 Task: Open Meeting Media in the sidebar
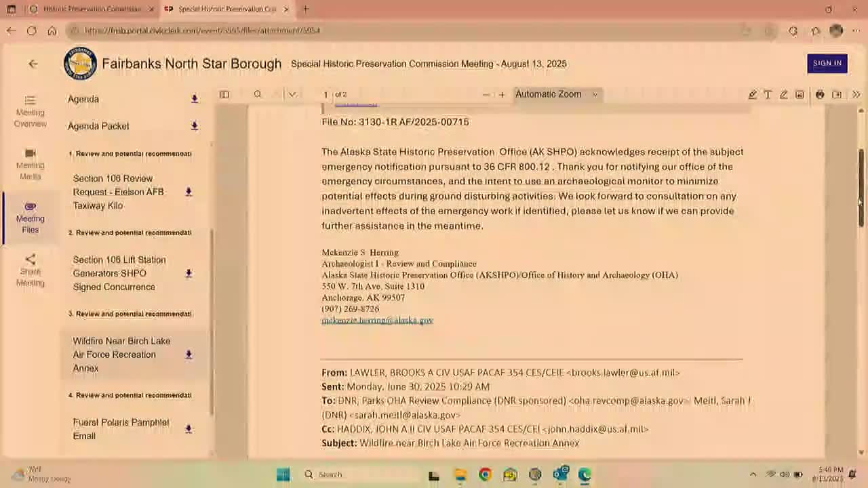click(30, 165)
